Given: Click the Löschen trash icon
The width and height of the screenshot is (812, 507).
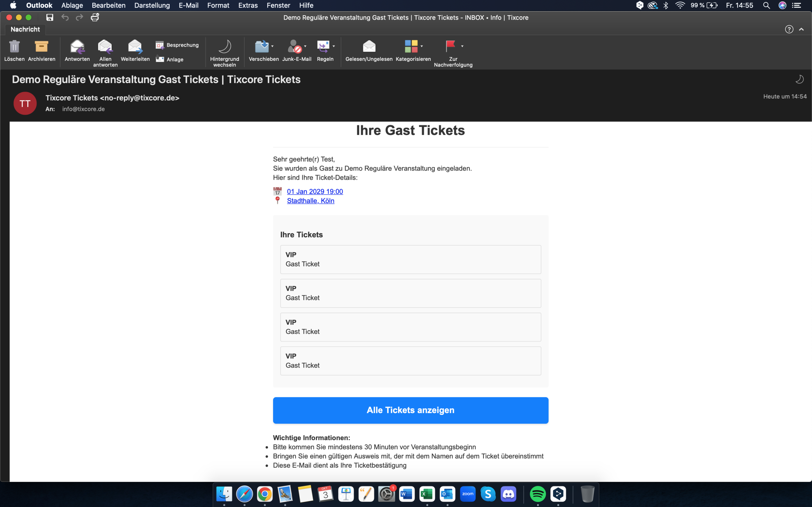Looking at the screenshot, I should (14, 46).
